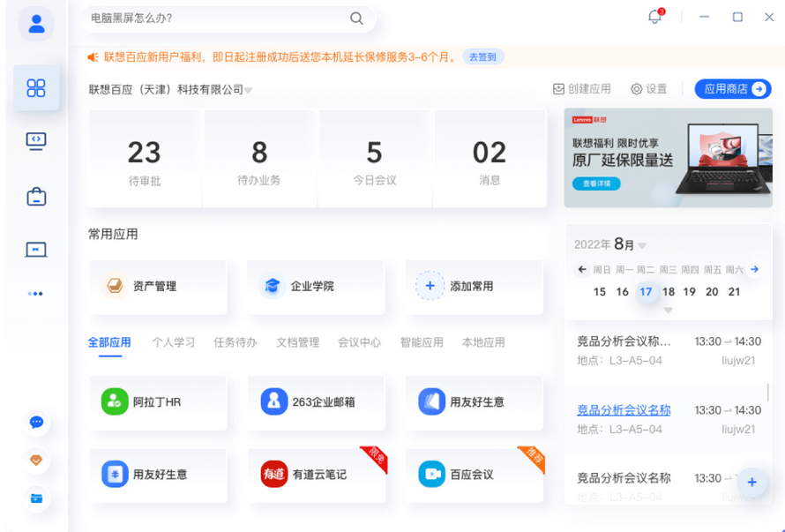This screenshot has width=785, height=532.
Task: Go to previous week in calendar
Action: click(x=582, y=269)
